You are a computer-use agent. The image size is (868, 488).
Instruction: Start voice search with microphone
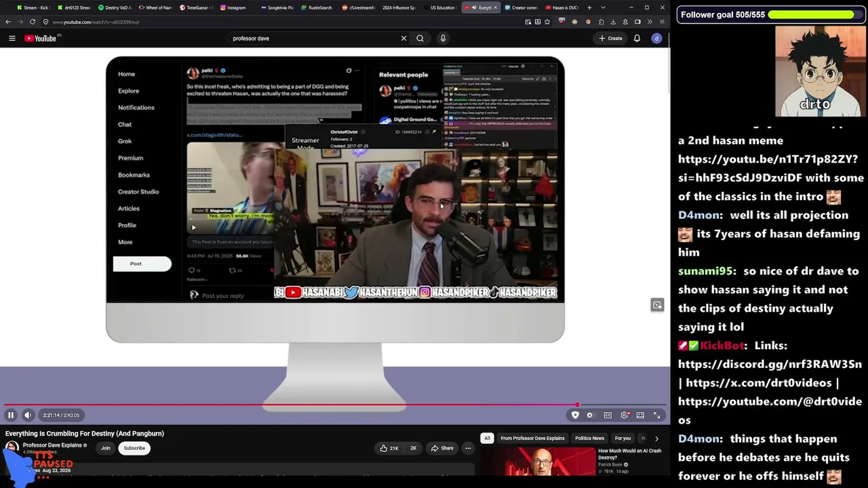coord(443,39)
